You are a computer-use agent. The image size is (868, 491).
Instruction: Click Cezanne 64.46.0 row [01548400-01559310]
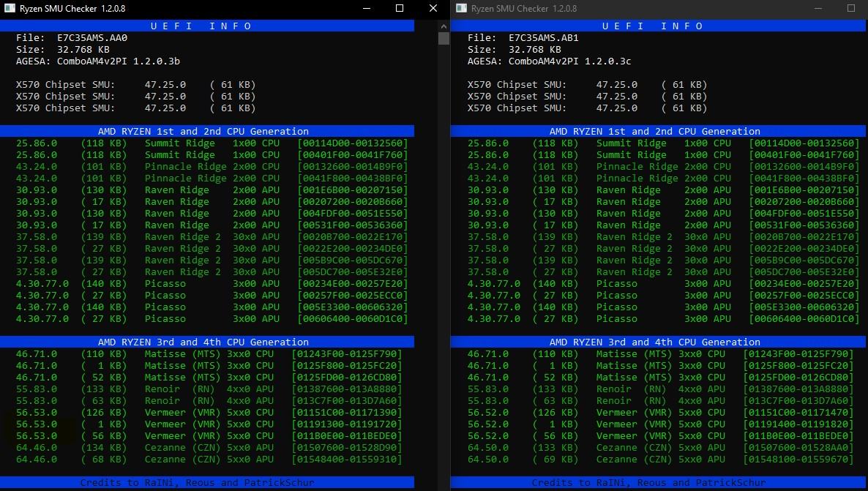209,460
